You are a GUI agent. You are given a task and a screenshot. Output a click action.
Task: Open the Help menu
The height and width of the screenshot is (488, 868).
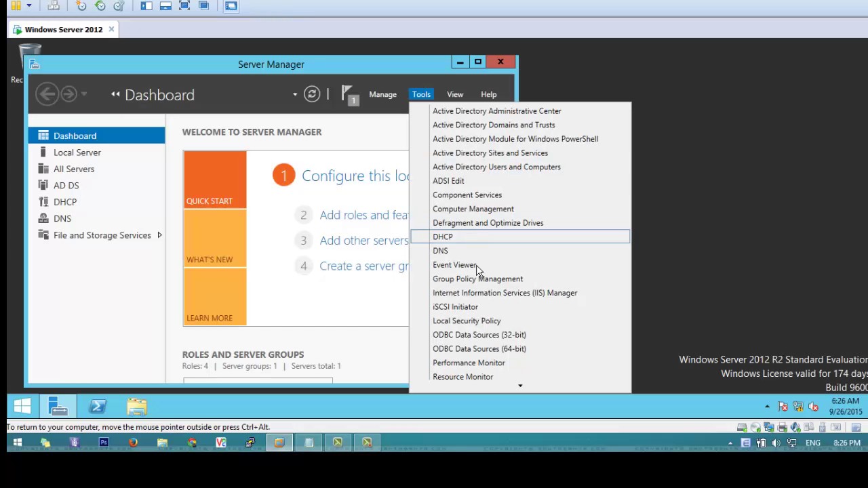(x=488, y=94)
